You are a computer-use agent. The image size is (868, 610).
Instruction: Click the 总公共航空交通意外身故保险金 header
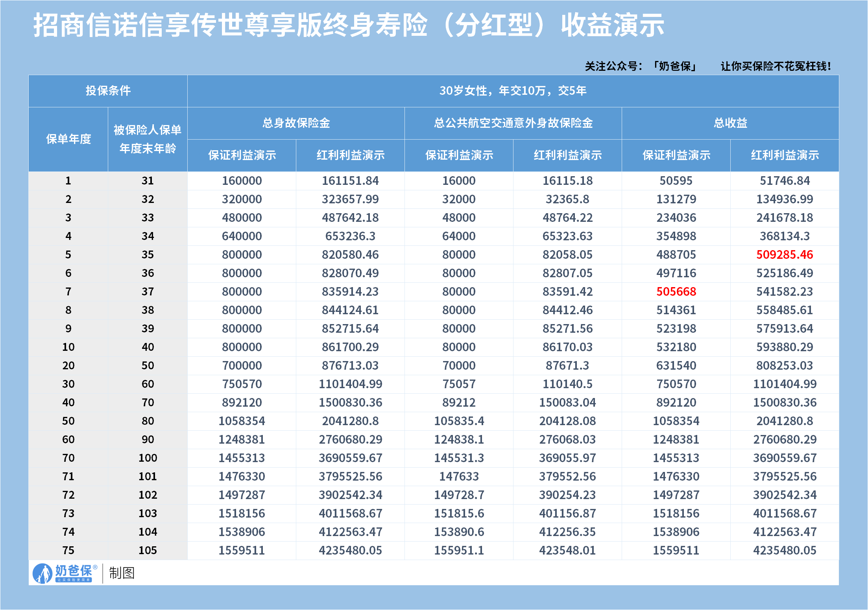pos(513,123)
